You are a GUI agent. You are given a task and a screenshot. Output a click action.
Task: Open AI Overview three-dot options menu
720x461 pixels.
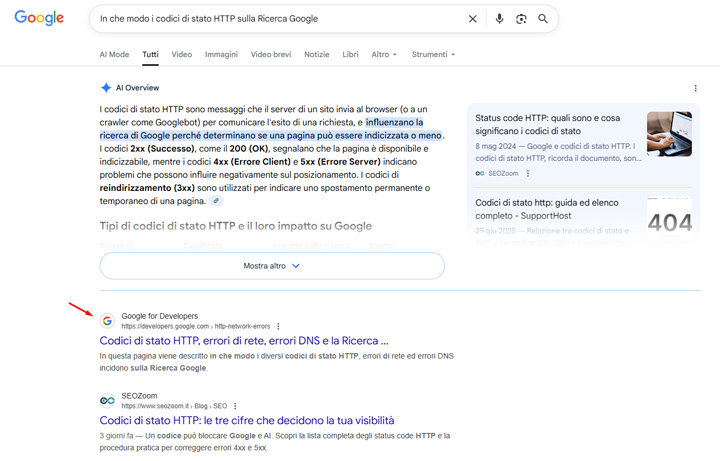click(696, 88)
